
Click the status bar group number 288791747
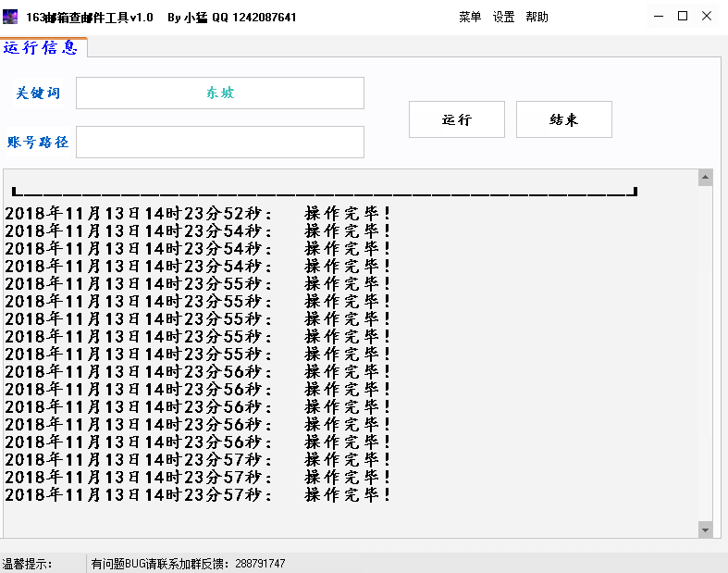tap(260, 564)
